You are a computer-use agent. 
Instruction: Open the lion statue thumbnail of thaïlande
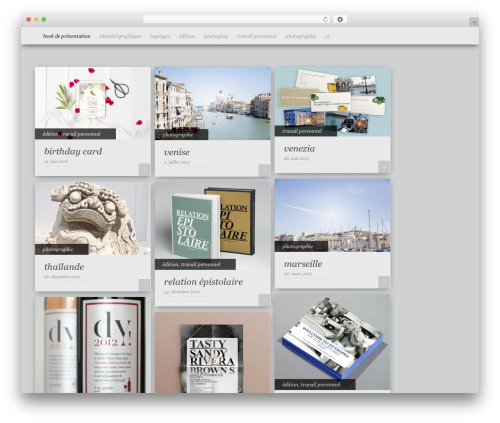point(93,218)
